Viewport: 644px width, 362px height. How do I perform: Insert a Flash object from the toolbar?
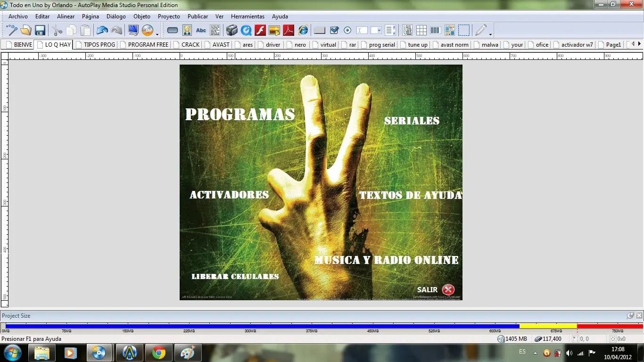tap(260, 30)
